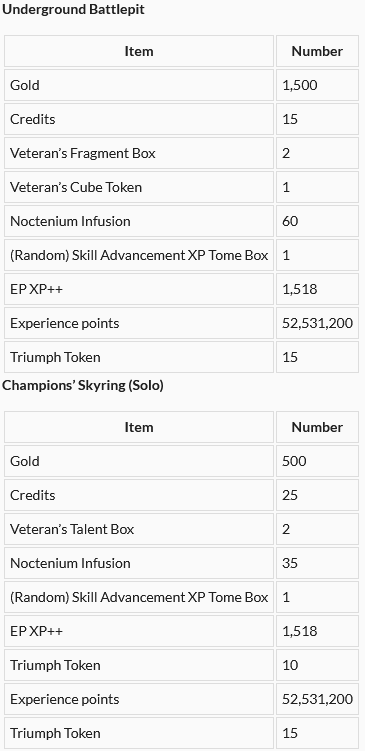This screenshot has height=751, width=365.
Task: Click the Veteran's Fragment Box cell
Action: pyautogui.click(x=139, y=153)
